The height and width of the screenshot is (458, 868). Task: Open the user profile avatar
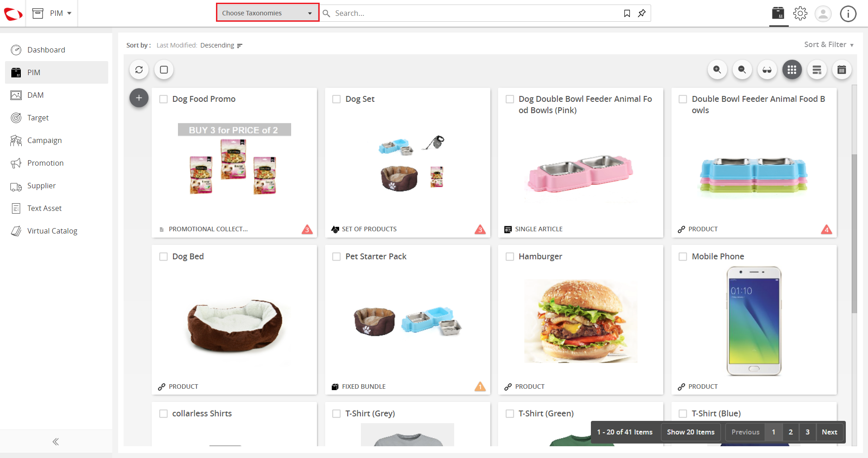tap(823, 14)
